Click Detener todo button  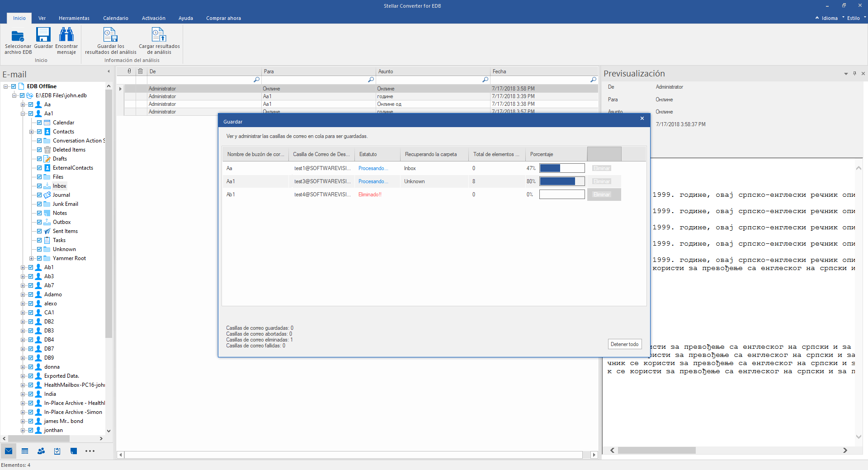[624, 344]
